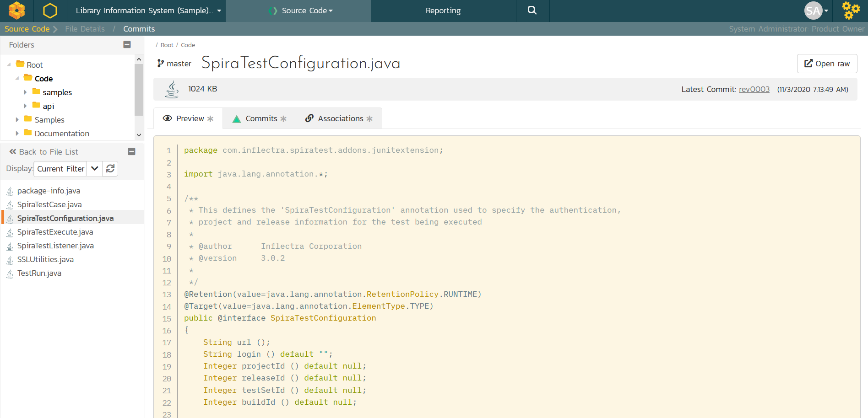The width and height of the screenshot is (868, 418).
Task: Click the Java file type icon beside 1024 KB
Action: (x=172, y=89)
